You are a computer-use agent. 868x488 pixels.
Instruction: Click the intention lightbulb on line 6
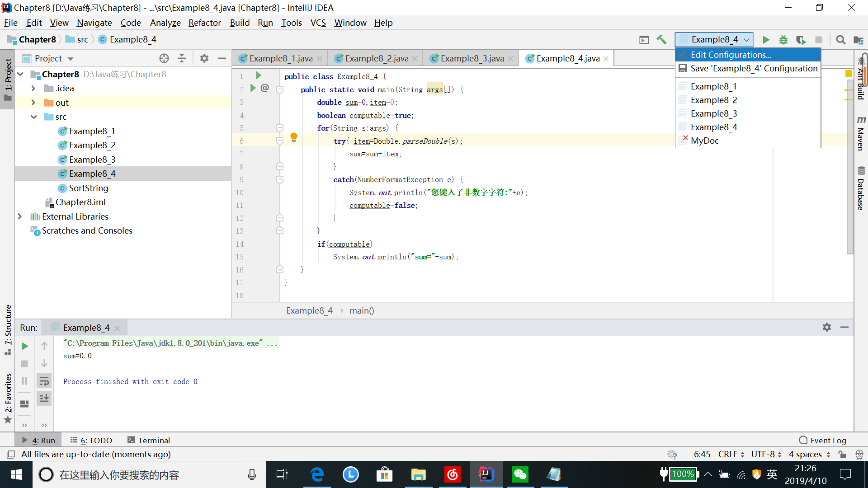294,137
